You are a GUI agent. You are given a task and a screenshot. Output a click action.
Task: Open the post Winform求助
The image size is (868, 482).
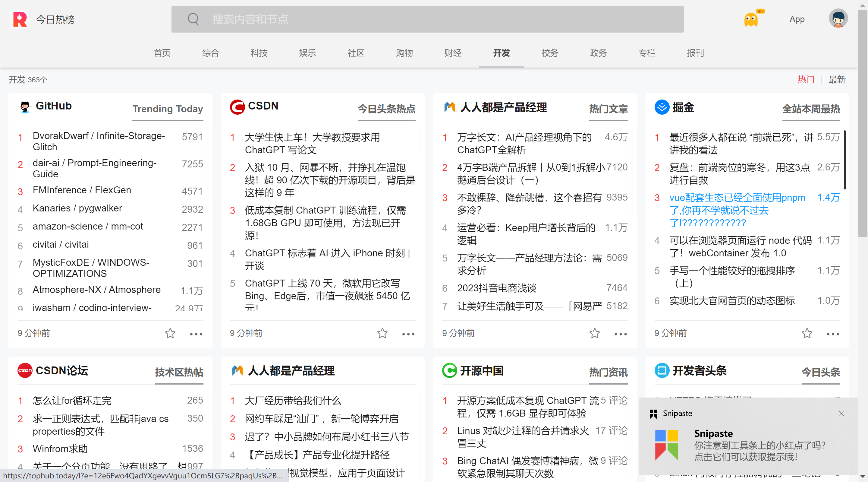tap(60, 449)
